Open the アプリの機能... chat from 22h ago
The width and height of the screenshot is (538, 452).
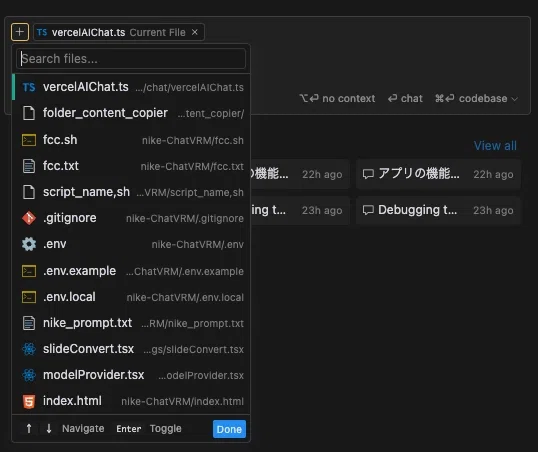[x=438, y=174]
